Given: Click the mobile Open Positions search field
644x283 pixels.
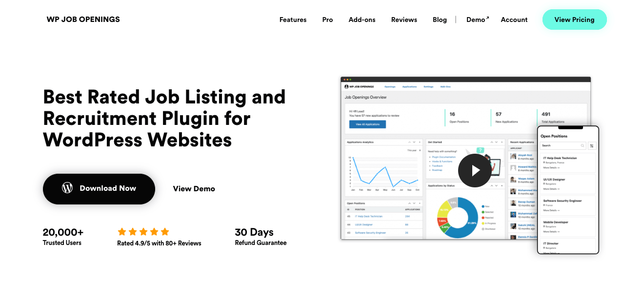Looking at the screenshot, I should point(563,145).
